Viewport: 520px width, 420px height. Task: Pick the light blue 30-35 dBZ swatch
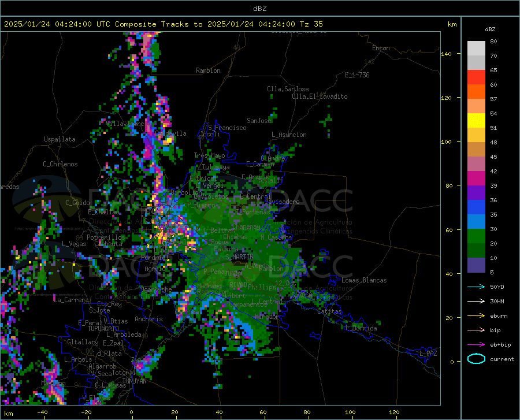pyautogui.click(x=476, y=221)
